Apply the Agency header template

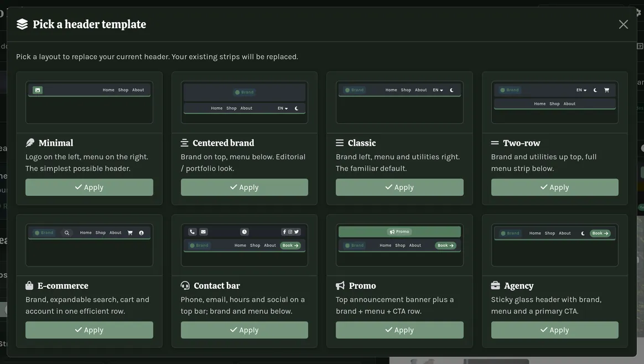[555, 330]
